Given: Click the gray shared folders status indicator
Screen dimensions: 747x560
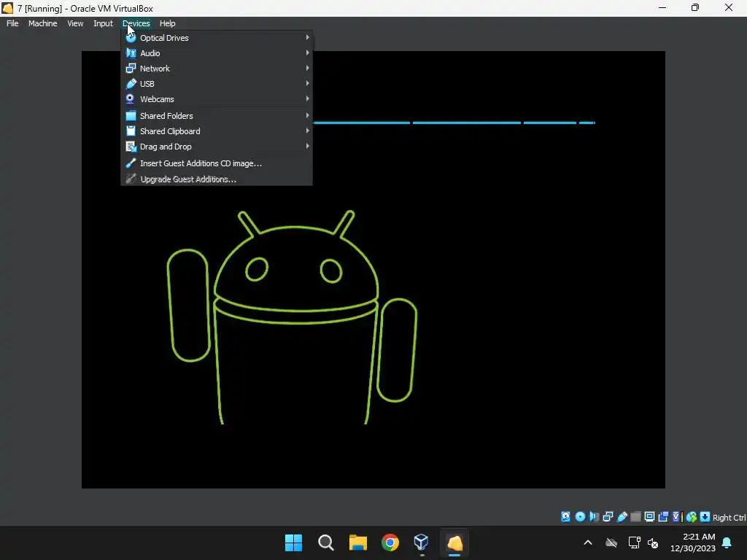Looking at the screenshot, I should click(x=635, y=517).
